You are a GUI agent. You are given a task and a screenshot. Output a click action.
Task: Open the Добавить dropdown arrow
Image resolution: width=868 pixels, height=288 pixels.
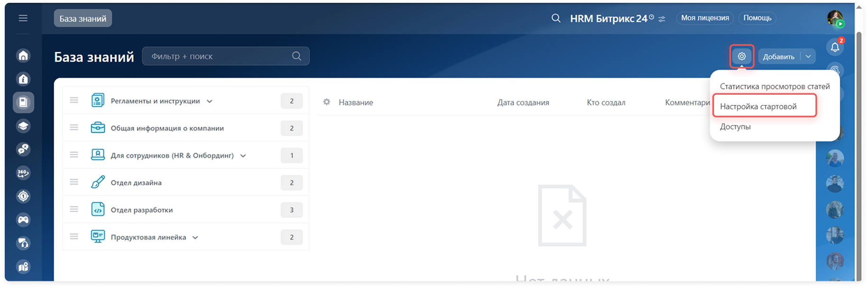[808, 56]
